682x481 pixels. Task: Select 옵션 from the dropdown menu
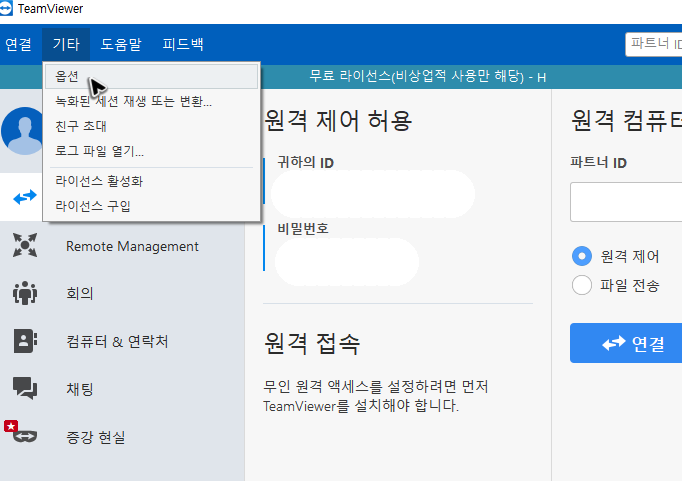click(x=151, y=77)
